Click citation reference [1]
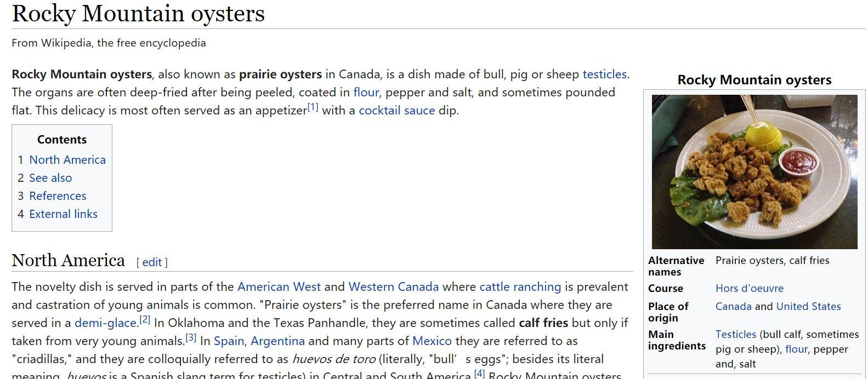This screenshot has width=868, height=379. [x=313, y=107]
